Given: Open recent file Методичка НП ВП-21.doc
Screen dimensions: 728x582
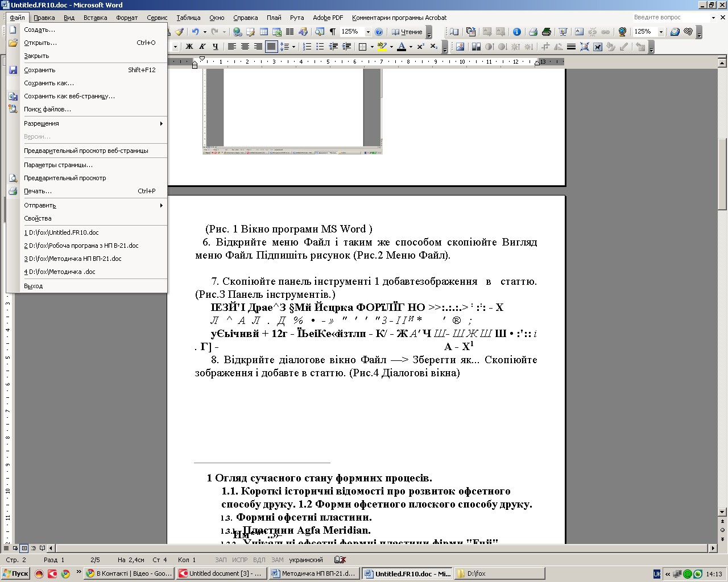Looking at the screenshot, I should click(86, 259).
